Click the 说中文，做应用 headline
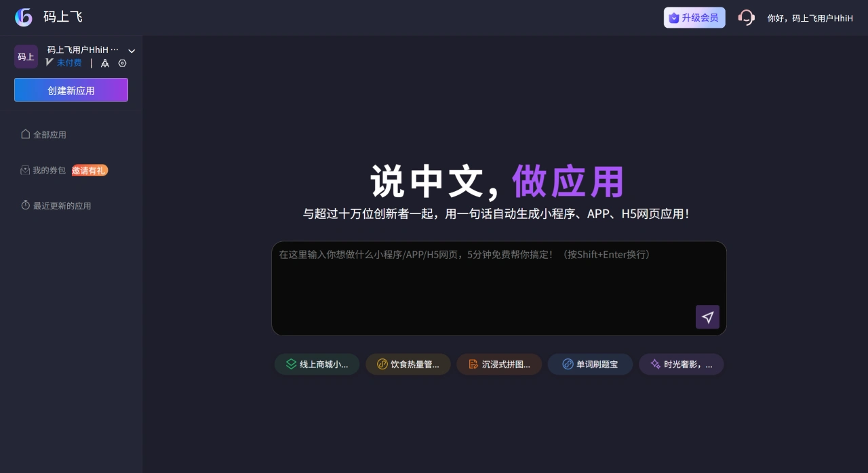 click(x=498, y=181)
